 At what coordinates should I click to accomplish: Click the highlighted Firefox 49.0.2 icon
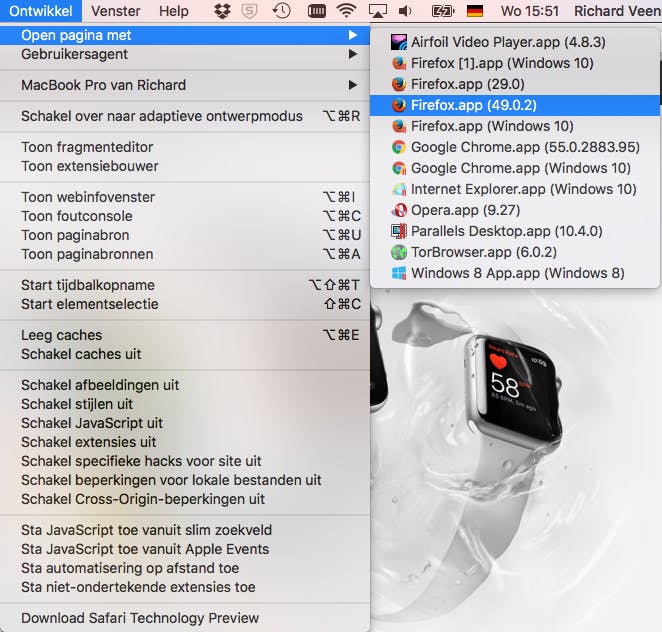tap(399, 105)
